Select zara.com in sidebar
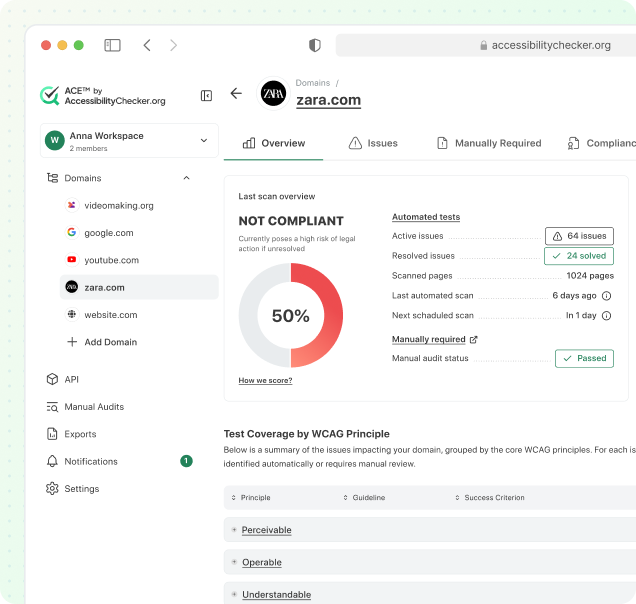Image resolution: width=636 pixels, height=604 pixels. tap(139, 287)
